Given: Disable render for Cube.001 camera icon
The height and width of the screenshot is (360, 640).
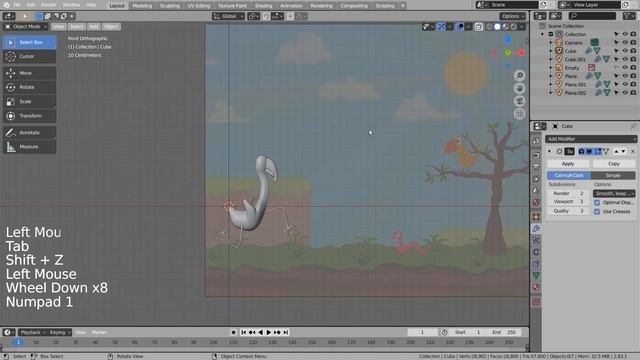Looking at the screenshot, I should click(x=633, y=59).
